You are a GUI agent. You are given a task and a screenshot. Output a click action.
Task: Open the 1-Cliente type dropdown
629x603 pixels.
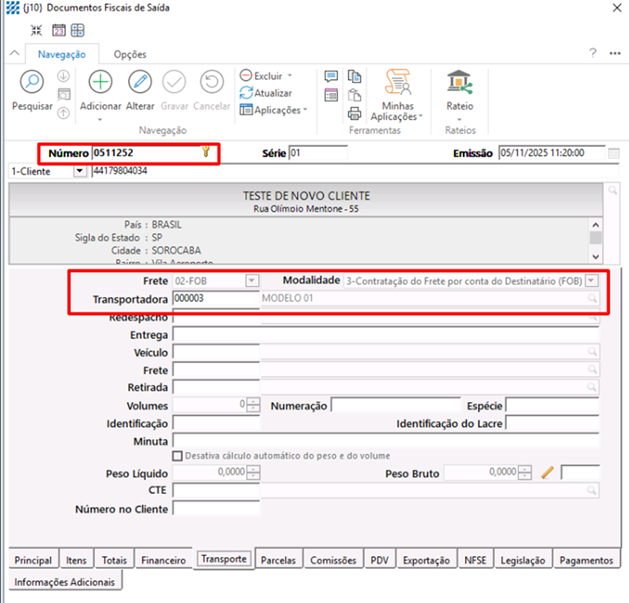click(80, 171)
